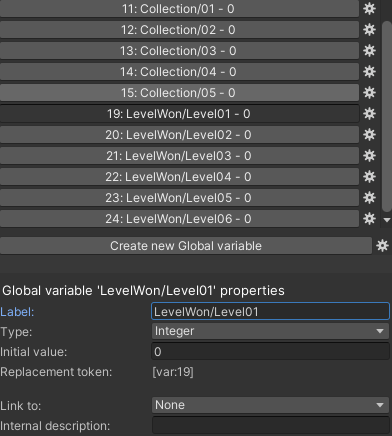Click the Internal description: caption
This screenshot has width=392, height=436.
click(x=55, y=426)
